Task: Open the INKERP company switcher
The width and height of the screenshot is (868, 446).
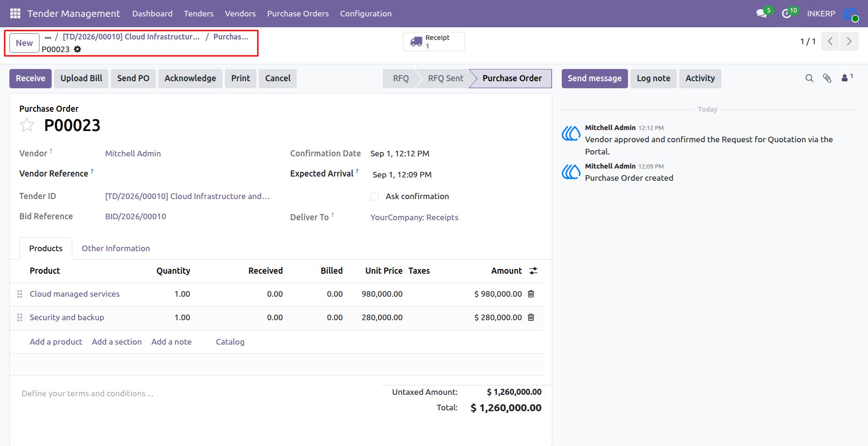Action: [821, 14]
